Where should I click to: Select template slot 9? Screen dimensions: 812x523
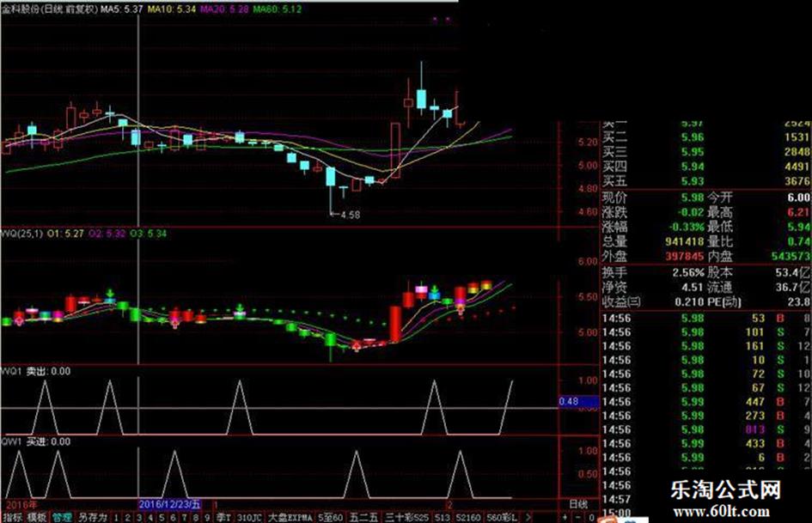tap(207, 517)
